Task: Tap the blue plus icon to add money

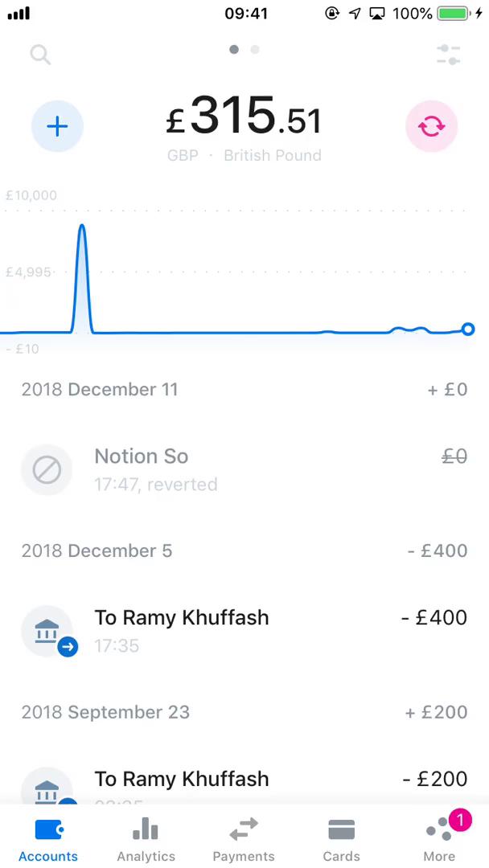Action: (57, 125)
